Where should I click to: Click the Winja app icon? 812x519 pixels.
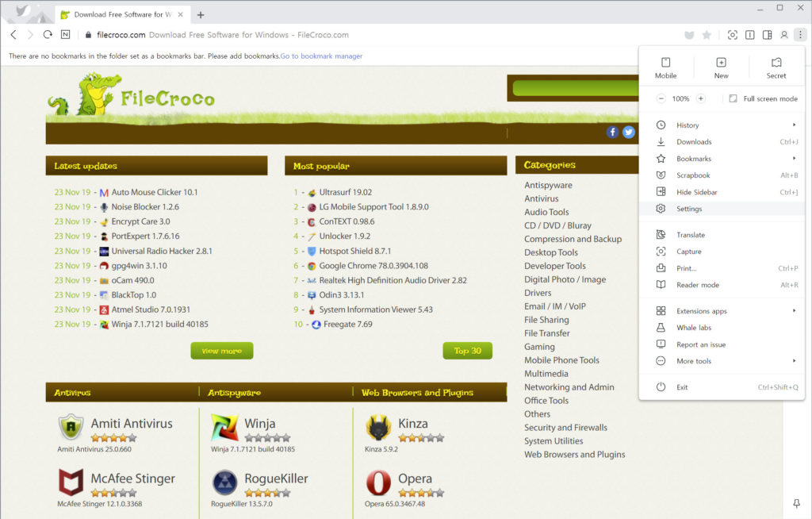[224, 427]
